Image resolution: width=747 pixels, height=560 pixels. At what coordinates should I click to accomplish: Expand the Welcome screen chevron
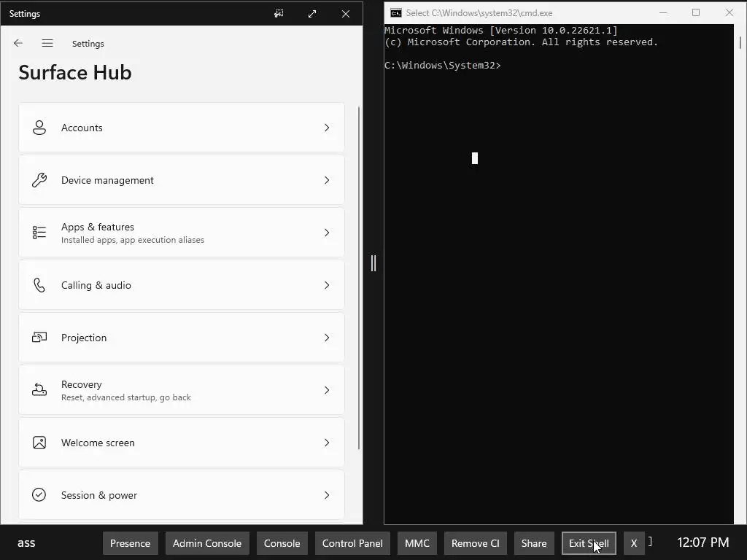(327, 443)
